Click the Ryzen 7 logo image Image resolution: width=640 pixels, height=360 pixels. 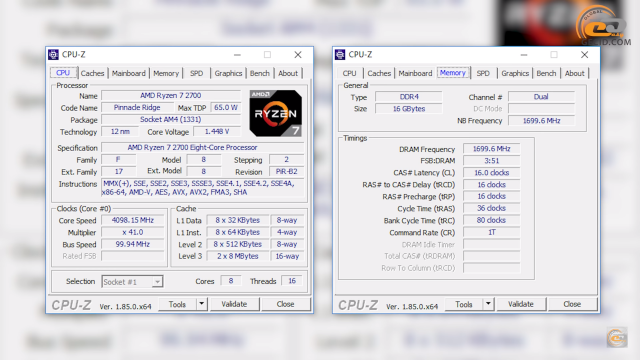(276, 113)
